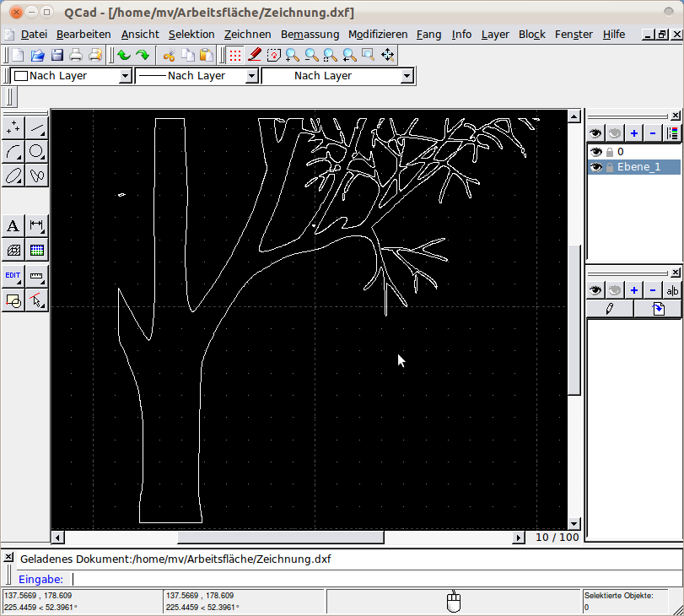The width and height of the screenshot is (684, 616).
Task: Add a new layer with plus button
Action: (x=633, y=132)
